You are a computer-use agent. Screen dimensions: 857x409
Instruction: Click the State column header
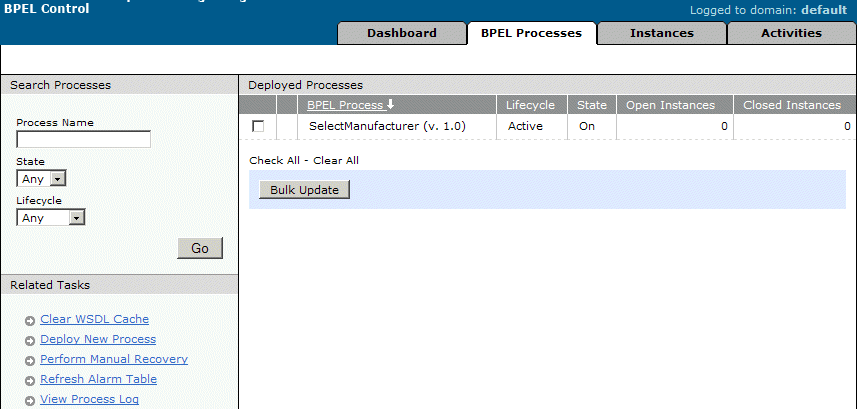(x=592, y=105)
